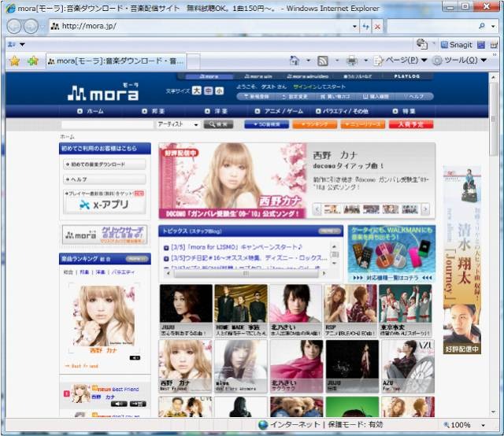Click the 邦楽 ranking filter link
The height and width of the screenshot is (436, 504).
[84, 272]
